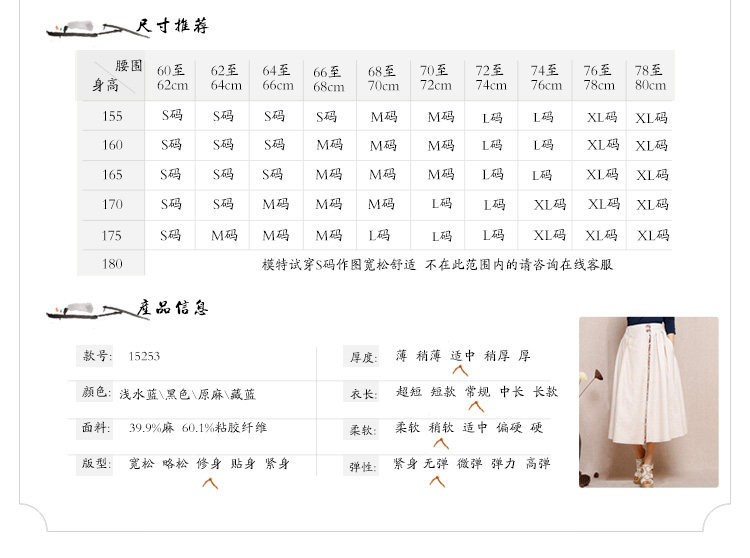Click the height 165 row header
750x558 pixels.
112,175
